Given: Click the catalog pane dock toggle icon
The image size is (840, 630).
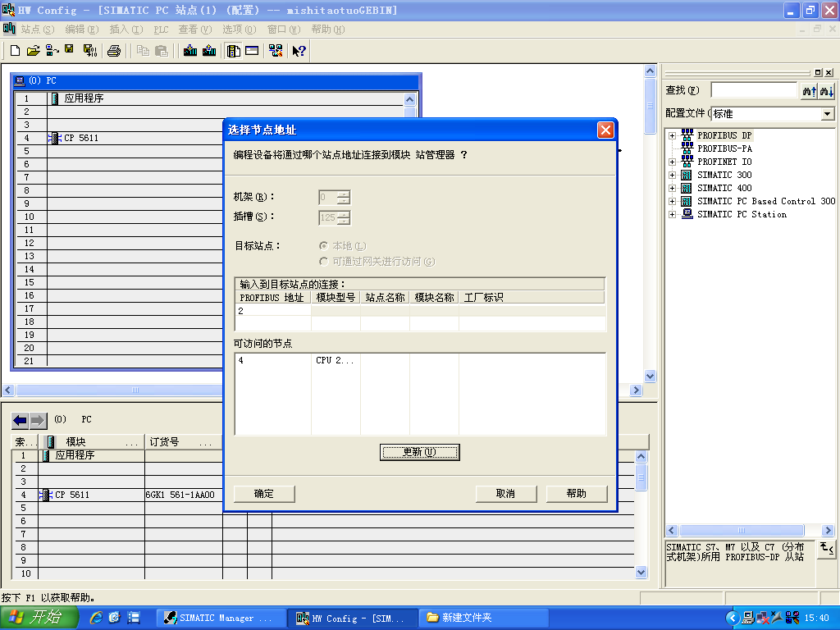Looking at the screenshot, I should [818, 72].
